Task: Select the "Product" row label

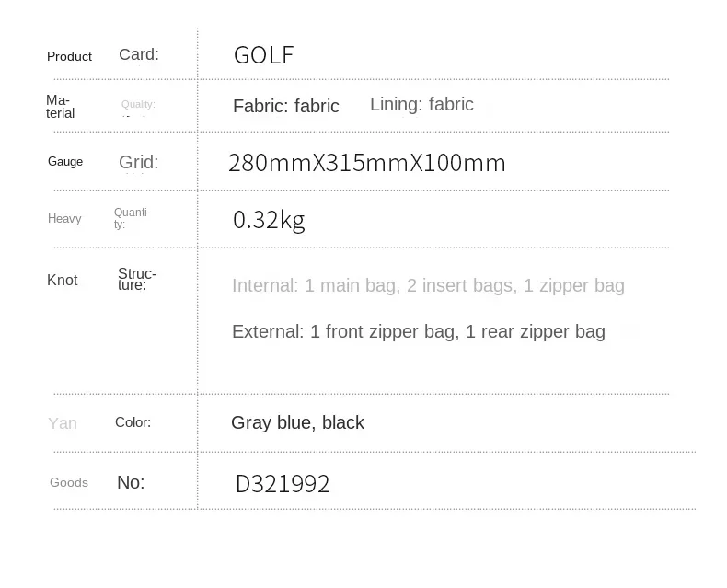Action: click(x=69, y=57)
